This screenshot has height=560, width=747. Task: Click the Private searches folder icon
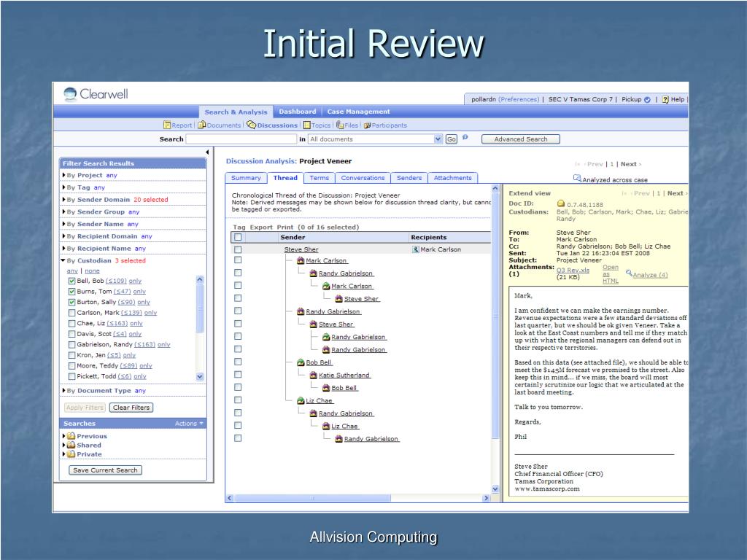[x=71, y=454]
